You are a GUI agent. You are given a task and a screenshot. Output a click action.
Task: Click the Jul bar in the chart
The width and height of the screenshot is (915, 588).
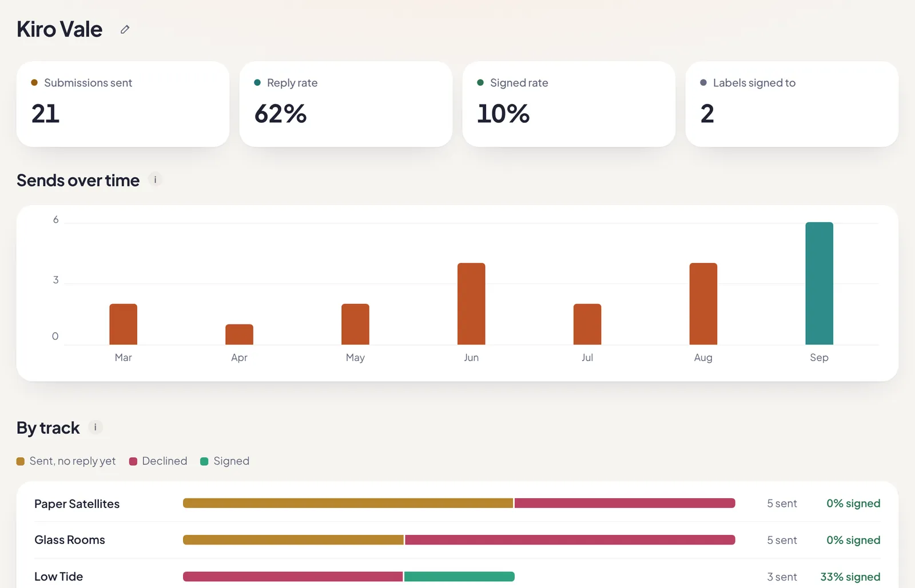tap(587, 324)
